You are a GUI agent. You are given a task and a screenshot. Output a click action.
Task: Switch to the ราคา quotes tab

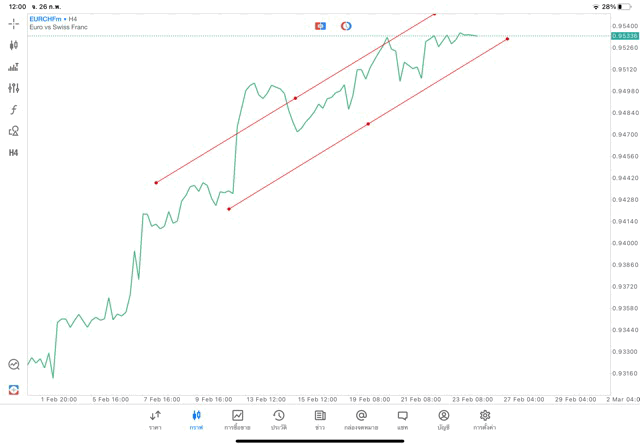click(155, 420)
